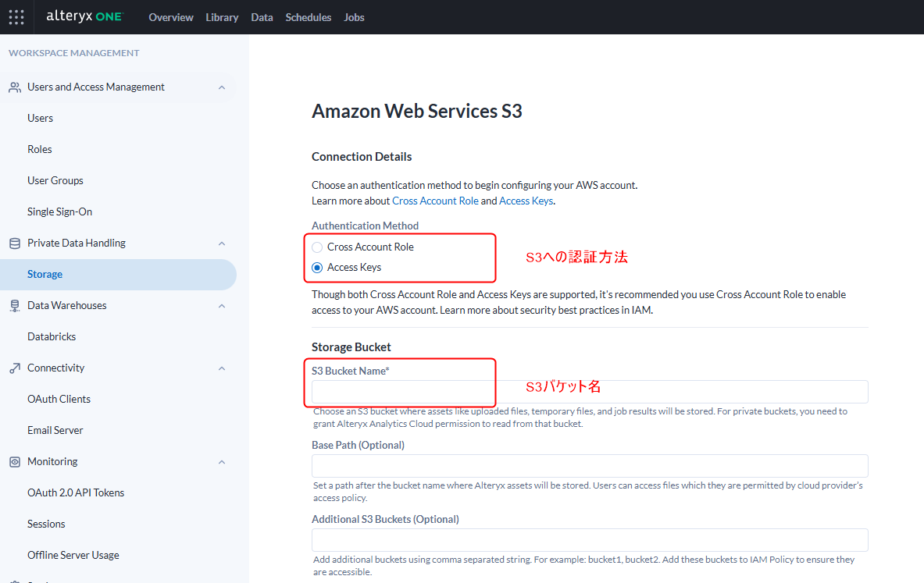
Task: Open the Users page in sidebar
Action: click(x=40, y=119)
